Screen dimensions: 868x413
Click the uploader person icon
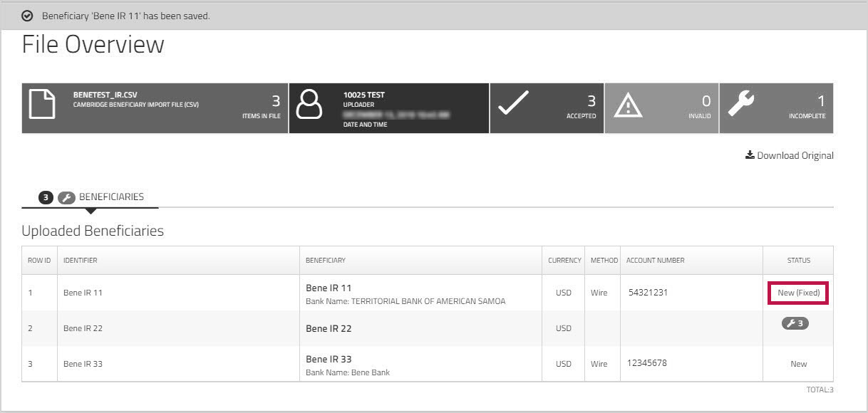point(310,105)
